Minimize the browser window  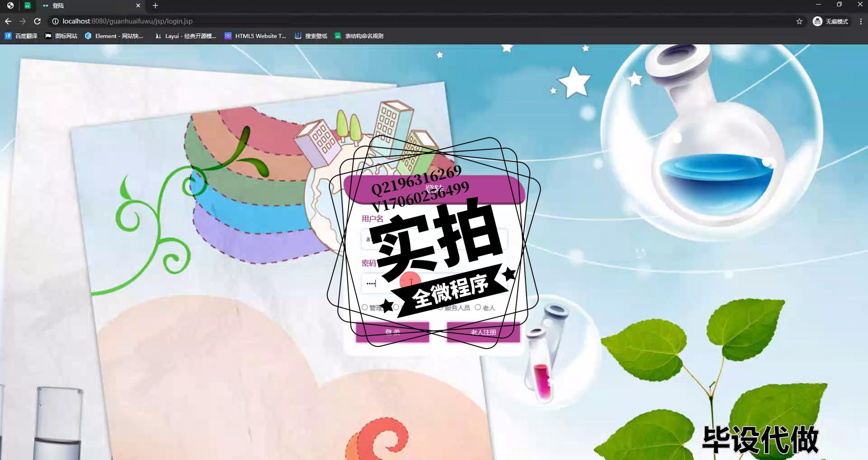click(818, 5)
